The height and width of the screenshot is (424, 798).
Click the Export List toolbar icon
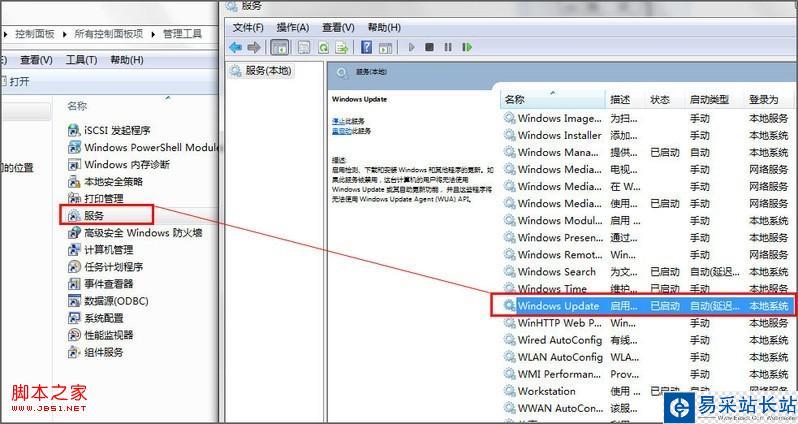(341, 47)
